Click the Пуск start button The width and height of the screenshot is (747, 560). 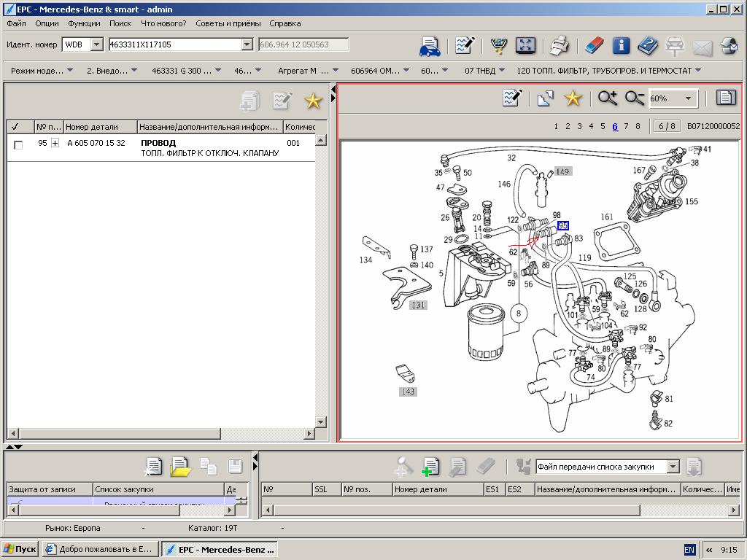point(20,549)
